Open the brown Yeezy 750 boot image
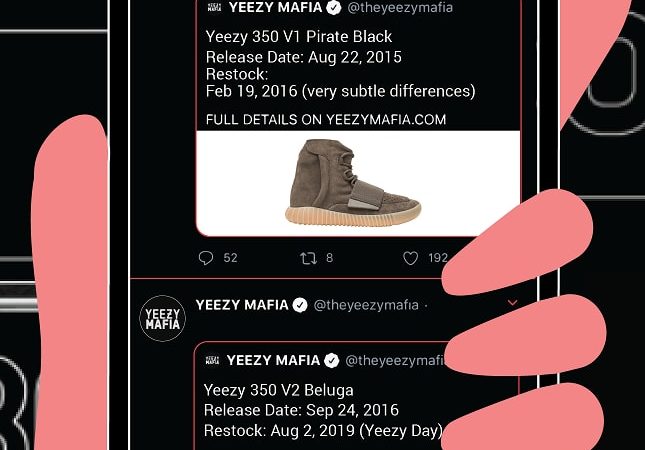 353,183
